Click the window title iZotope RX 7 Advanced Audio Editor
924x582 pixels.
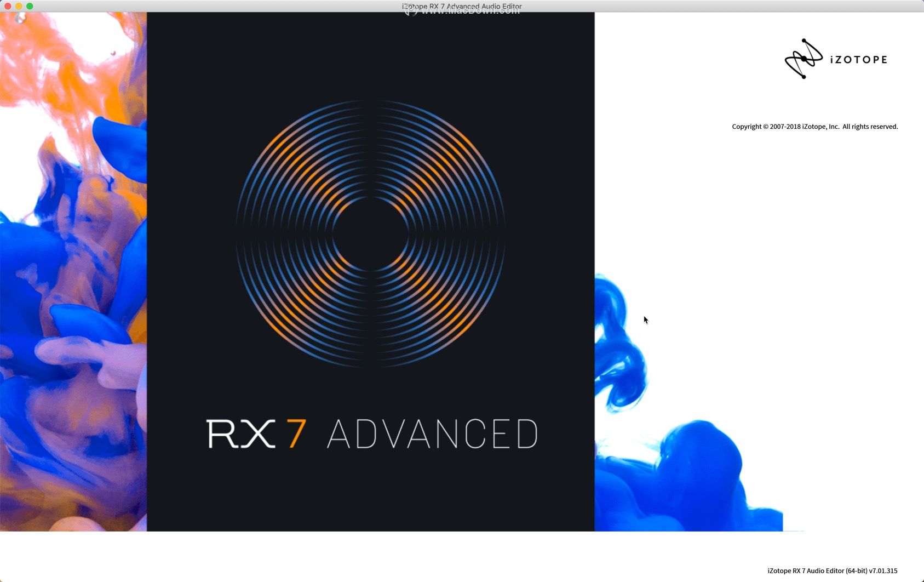click(x=462, y=7)
